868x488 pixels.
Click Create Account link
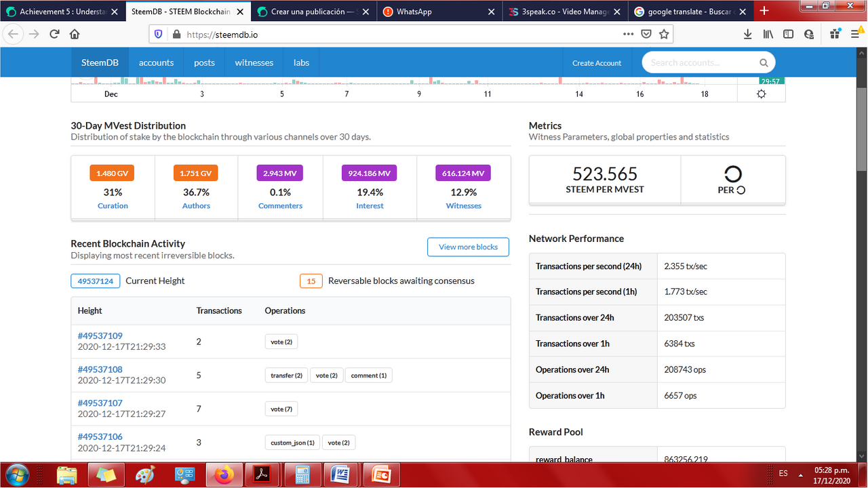pyautogui.click(x=597, y=63)
